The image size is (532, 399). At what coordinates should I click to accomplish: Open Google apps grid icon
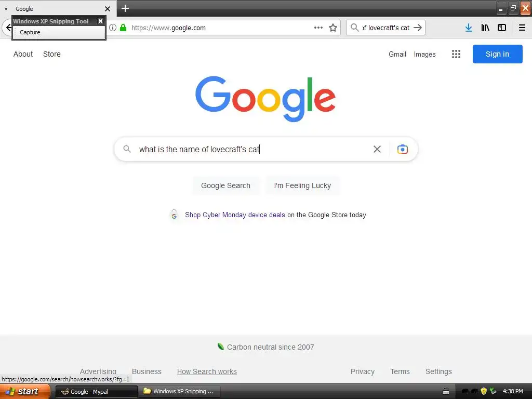(456, 54)
